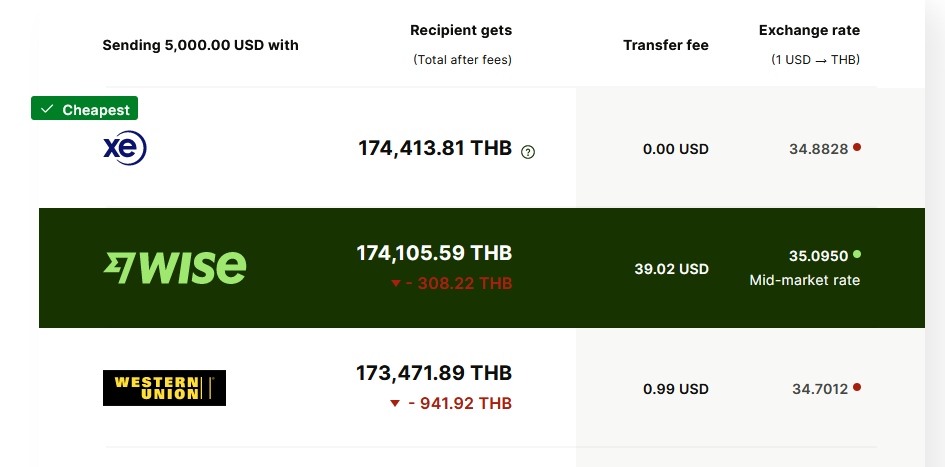Click the Wise logo
Viewport: 945px width, 467px height.
pyautogui.click(x=175, y=268)
